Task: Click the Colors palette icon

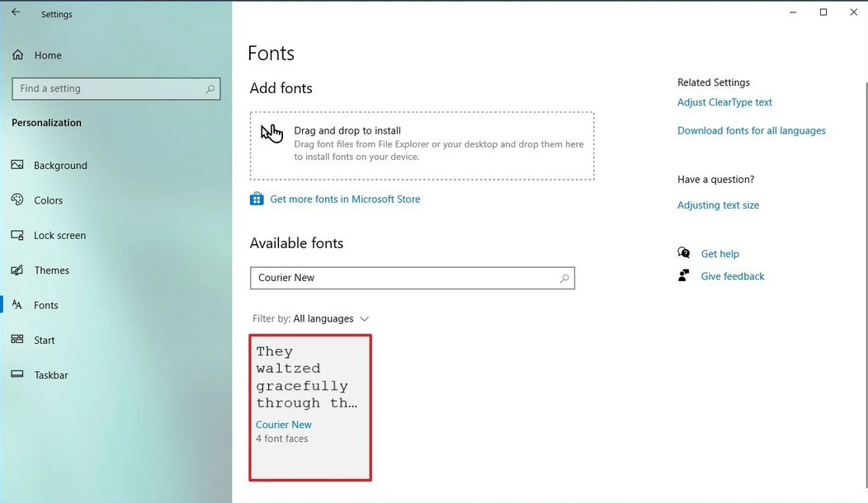Action: click(17, 200)
